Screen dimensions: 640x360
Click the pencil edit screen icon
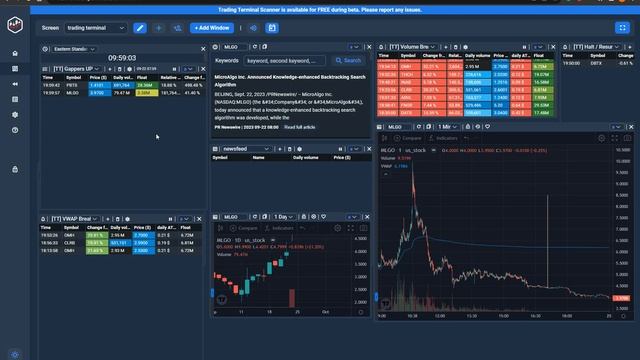click(x=140, y=28)
